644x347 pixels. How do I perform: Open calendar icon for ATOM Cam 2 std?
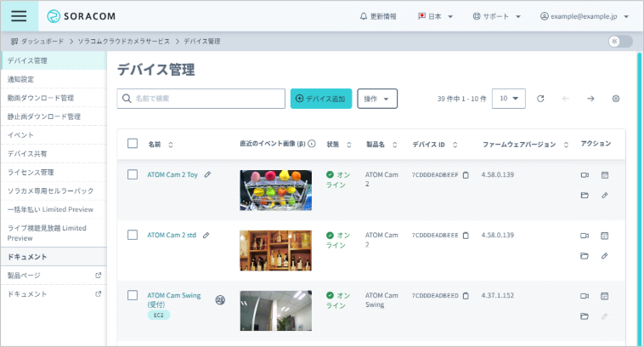[605, 235]
